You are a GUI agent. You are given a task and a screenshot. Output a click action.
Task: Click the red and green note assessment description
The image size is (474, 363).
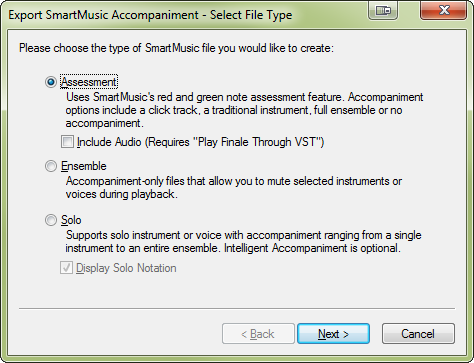tap(244, 110)
